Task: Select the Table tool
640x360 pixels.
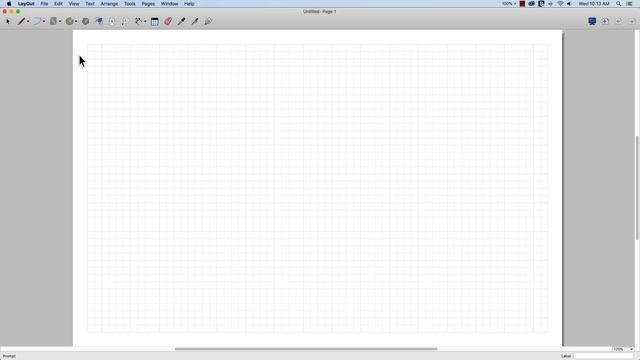Action: (155, 21)
